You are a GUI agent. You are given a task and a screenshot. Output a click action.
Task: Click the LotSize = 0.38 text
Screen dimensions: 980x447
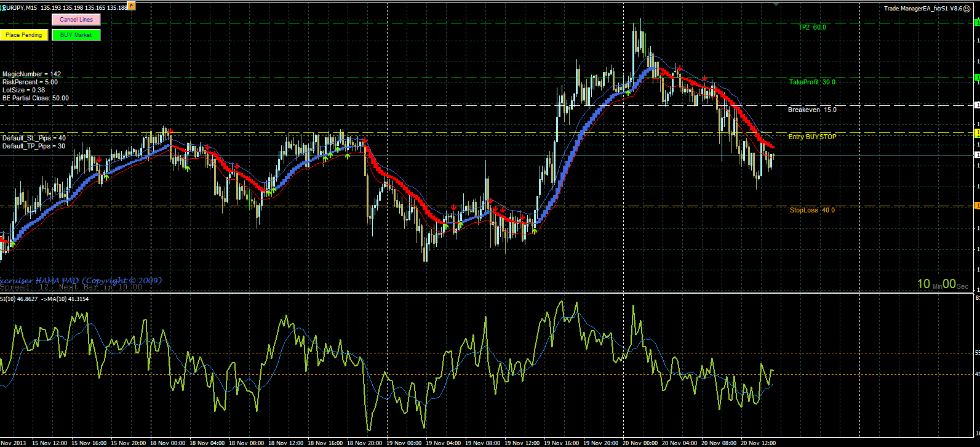coord(23,90)
